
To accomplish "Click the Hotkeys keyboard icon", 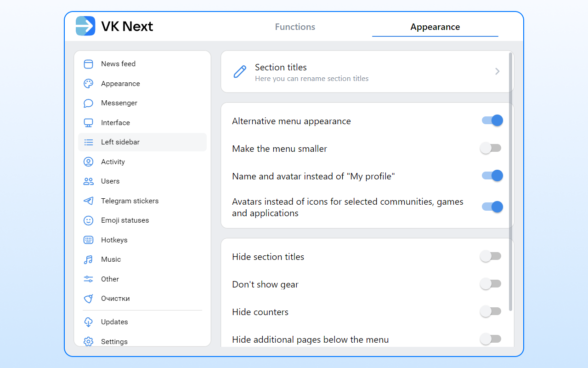I will tap(88, 240).
